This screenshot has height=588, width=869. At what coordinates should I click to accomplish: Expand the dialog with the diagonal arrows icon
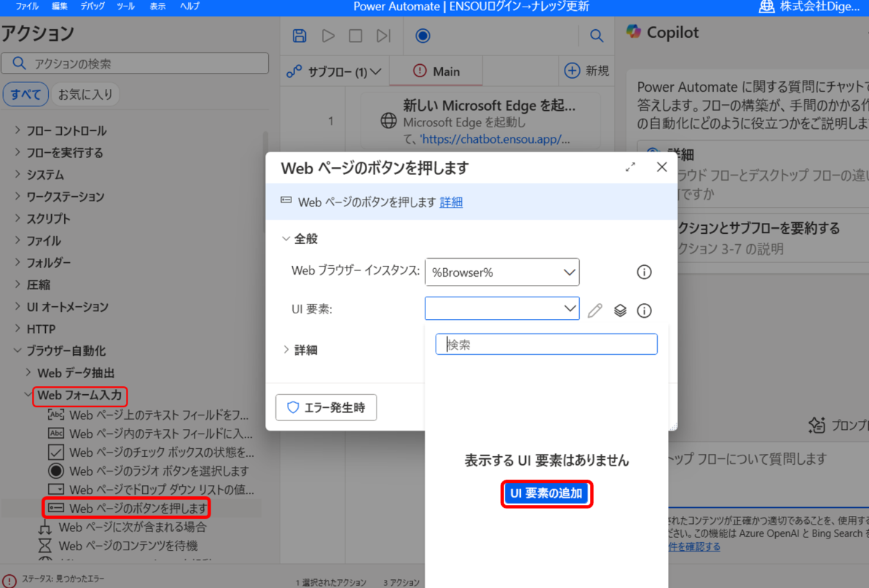[630, 168]
